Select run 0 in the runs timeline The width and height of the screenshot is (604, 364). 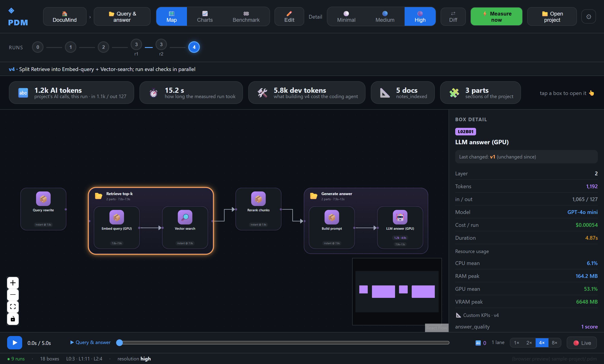(x=38, y=47)
